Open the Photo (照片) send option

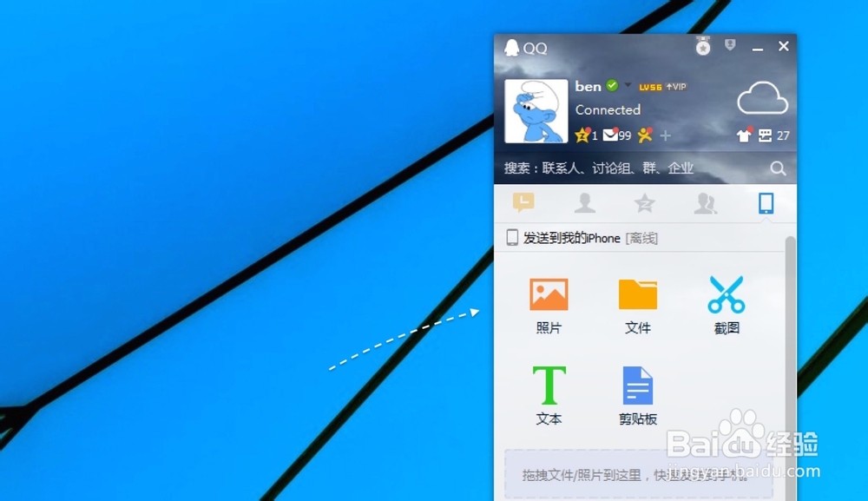tap(549, 306)
